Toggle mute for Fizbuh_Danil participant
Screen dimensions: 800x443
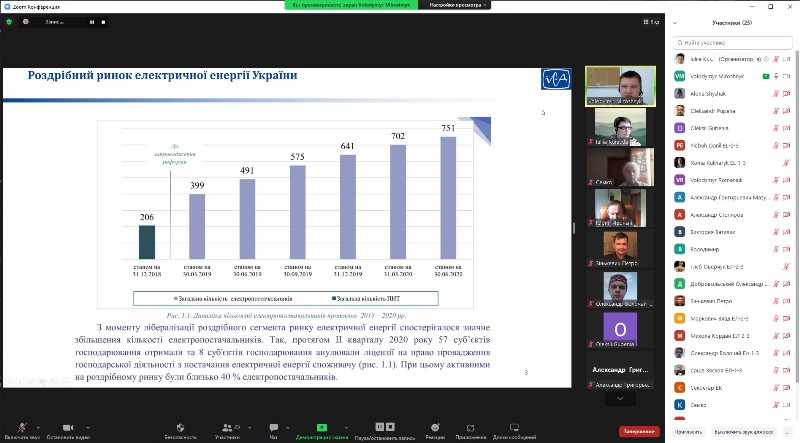tap(776, 145)
